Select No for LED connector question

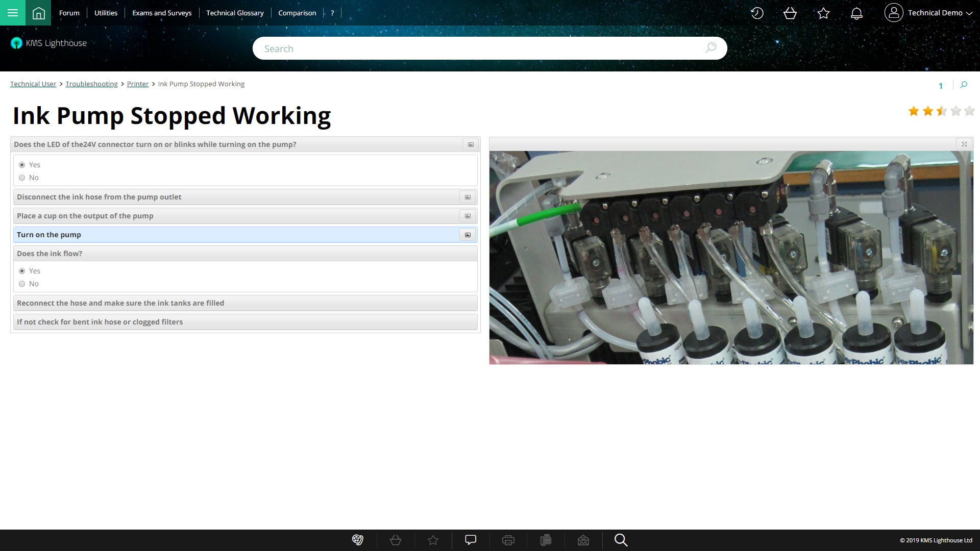[x=22, y=178]
